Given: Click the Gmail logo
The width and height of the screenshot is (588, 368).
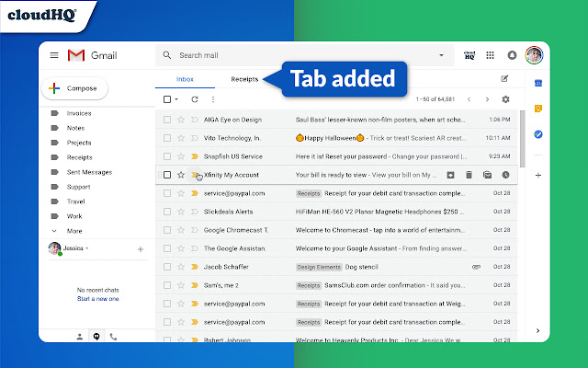Looking at the screenshot, I should pos(92,55).
